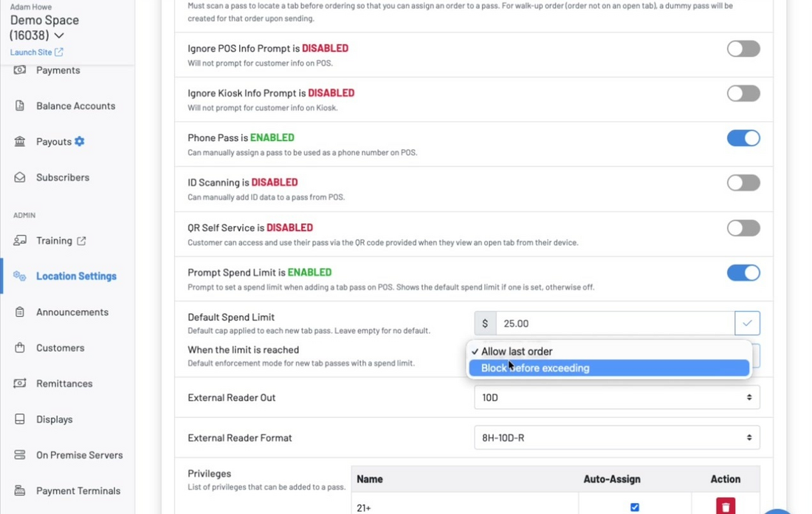Uncheck Auto-Assign for 21+ privilege
Viewport: 812px width, 514px height.
click(634, 507)
